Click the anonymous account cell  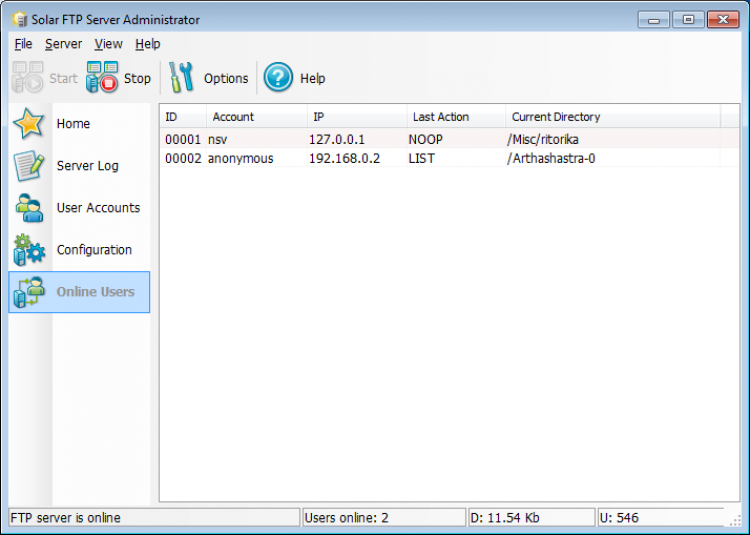pyautogui.click(x=241, y=159)
